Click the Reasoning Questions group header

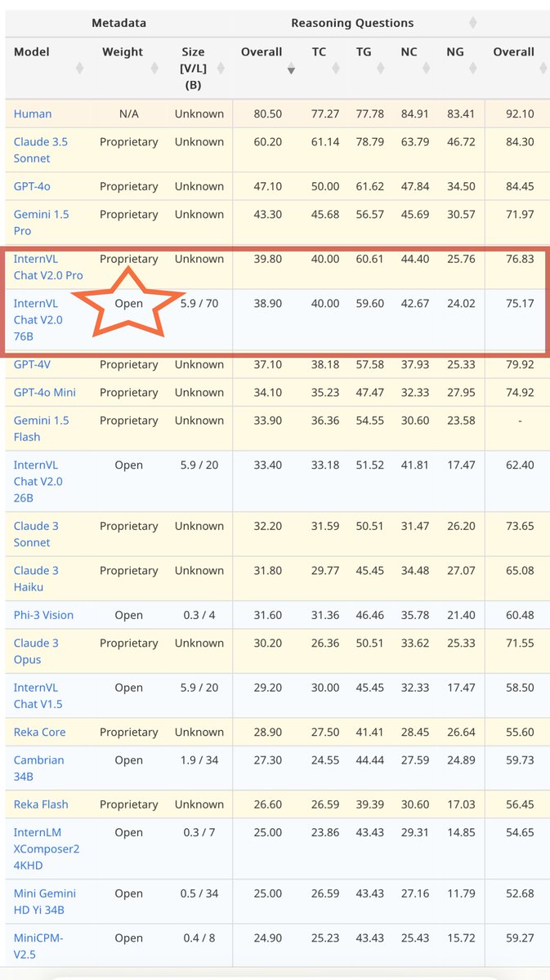pyautogui.click(x=352, y=23)
